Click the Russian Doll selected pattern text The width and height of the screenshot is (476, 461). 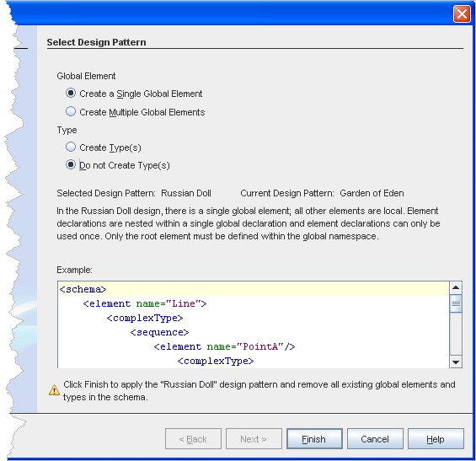click(186, 193)
